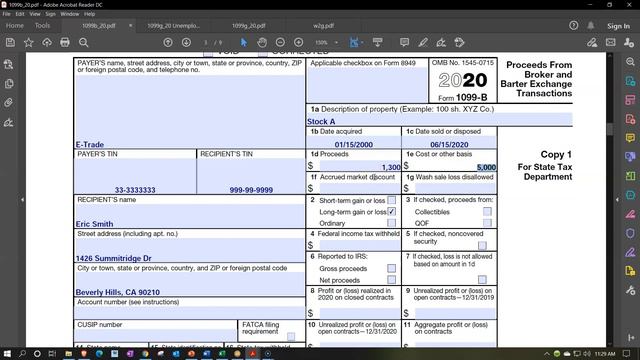This screenshot has height=360, width=640.
Task: Click the Account number field
Action: pyautogui.click(x=189, y=312)
